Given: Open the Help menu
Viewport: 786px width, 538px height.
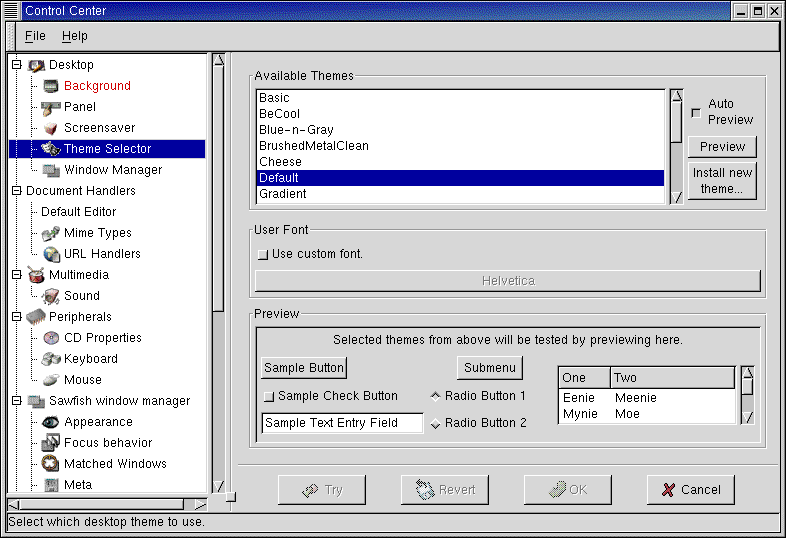Looking at the screenshot, I should coord(75,36).
